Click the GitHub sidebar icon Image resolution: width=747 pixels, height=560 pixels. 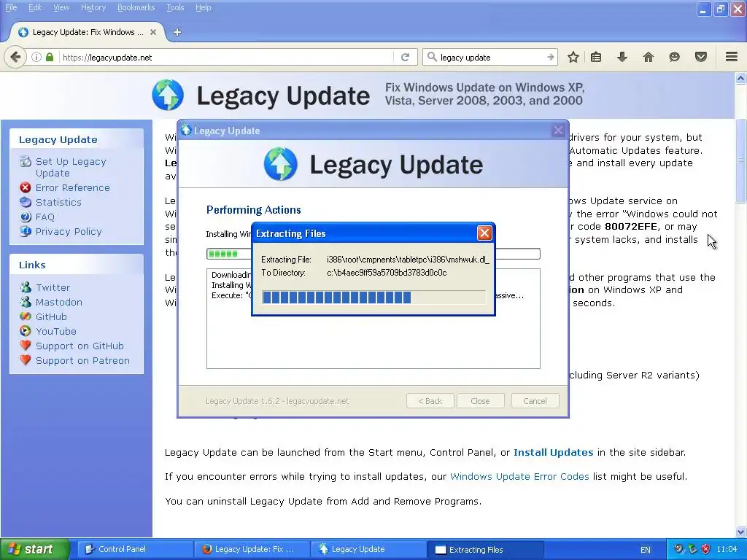[26, 316]
